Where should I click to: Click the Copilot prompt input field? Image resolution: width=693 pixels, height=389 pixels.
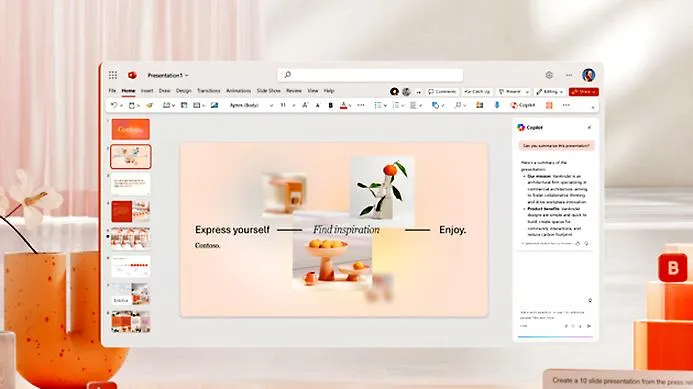[x=555, y=315]
